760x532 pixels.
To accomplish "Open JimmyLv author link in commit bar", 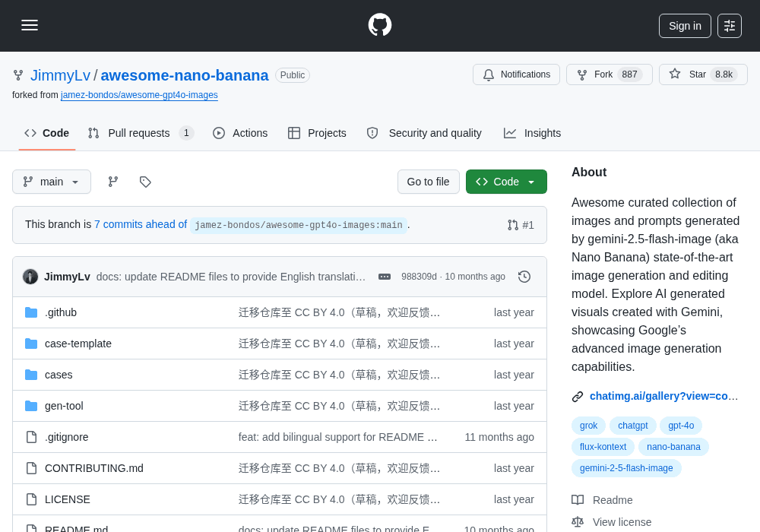I will click(67, 277).
